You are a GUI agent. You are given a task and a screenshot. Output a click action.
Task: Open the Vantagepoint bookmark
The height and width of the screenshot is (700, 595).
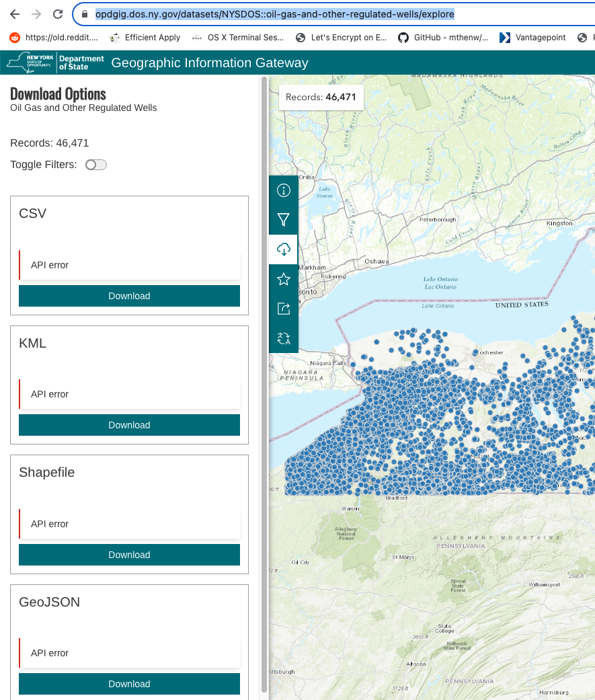pyautogui.click(x=532, y=38)
